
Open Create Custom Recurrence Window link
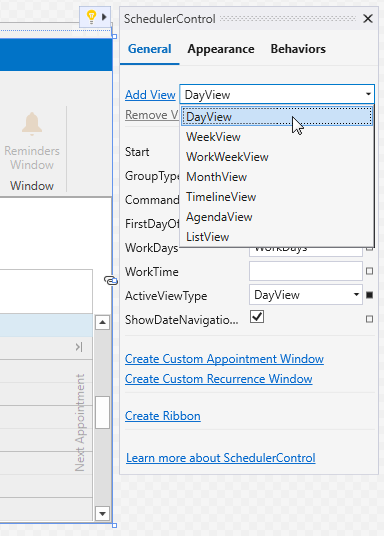coord(219,379)
